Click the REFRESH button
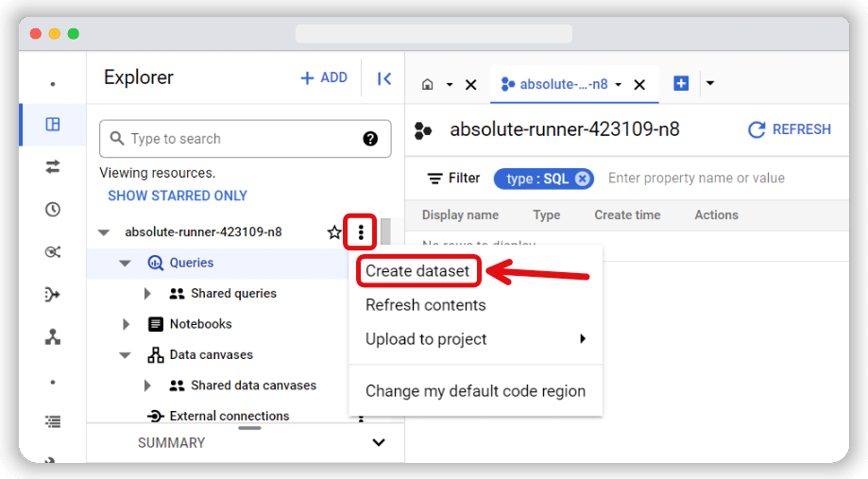Viewport: 868px width, 479px height. [790, 129]
